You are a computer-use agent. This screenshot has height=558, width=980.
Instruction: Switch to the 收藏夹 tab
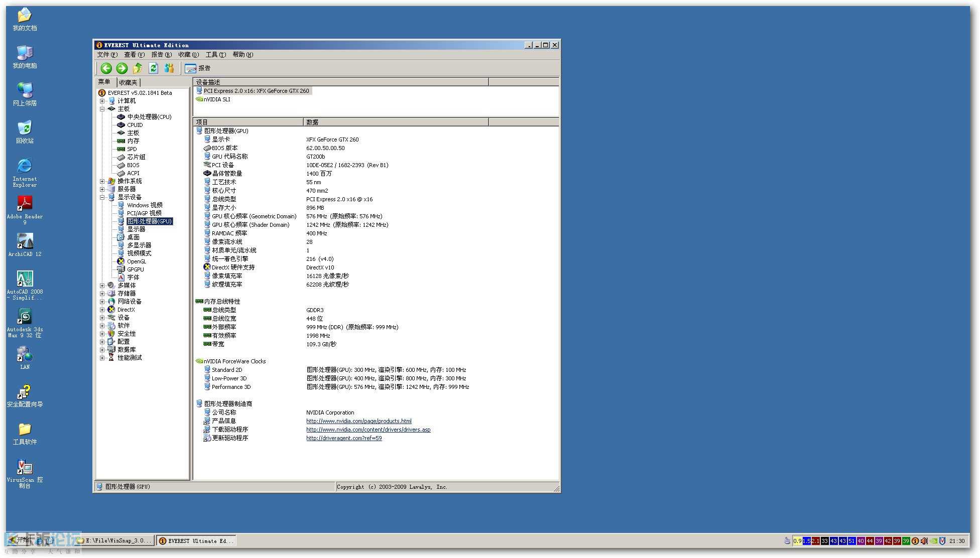pos(128,82)
